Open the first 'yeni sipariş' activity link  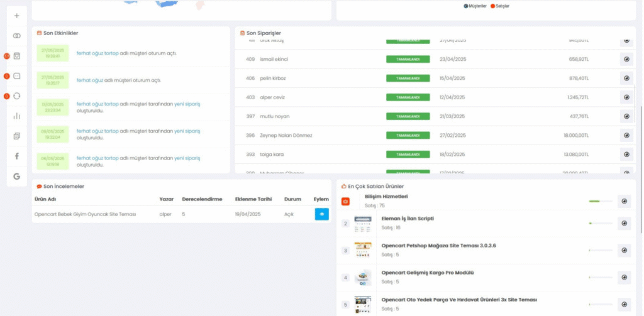pyautogui.click(x=187, y=104)
